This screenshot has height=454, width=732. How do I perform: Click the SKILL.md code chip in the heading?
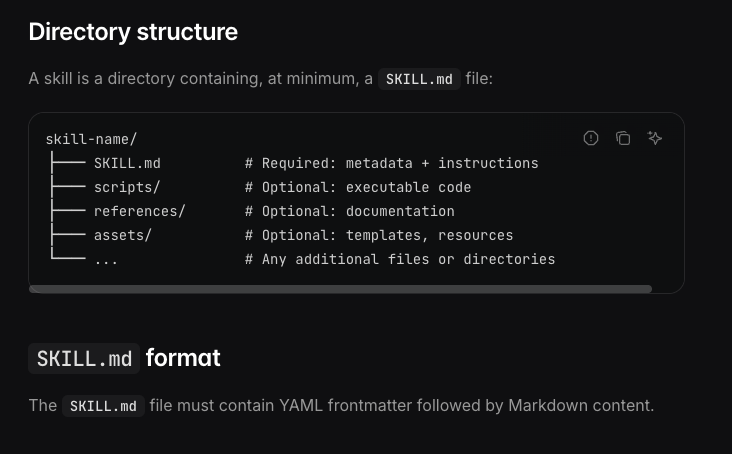84,358
